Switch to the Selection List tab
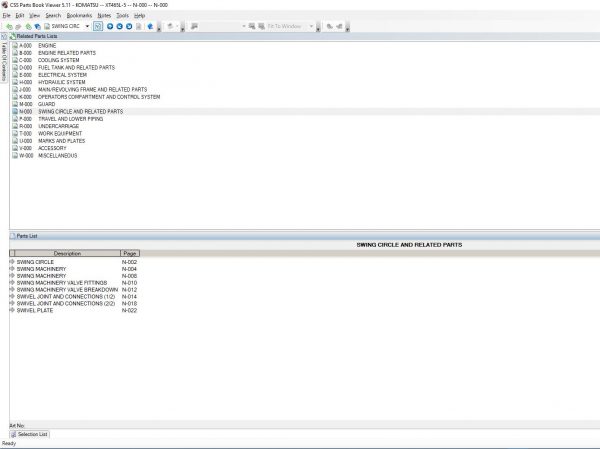600x449 pixels. pos(29,434)
